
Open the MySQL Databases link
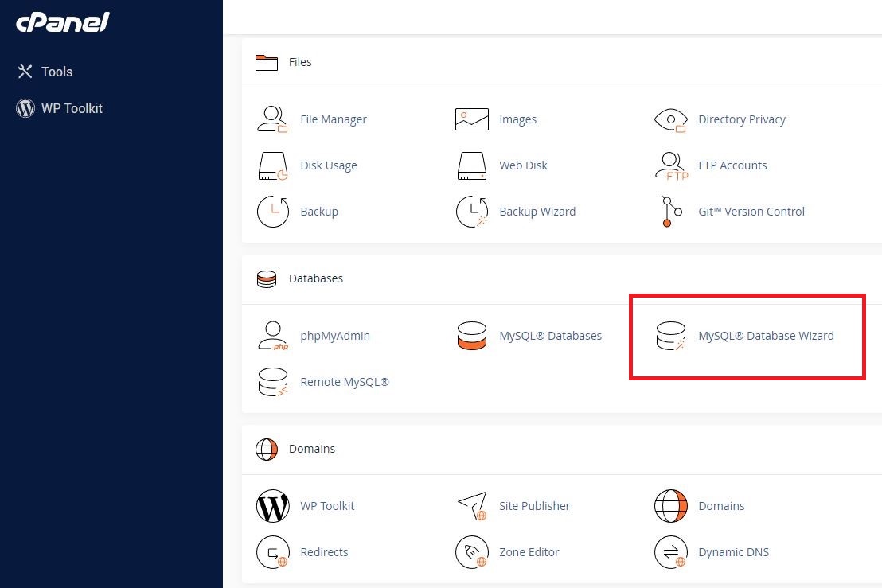click(x=551, y=336)
